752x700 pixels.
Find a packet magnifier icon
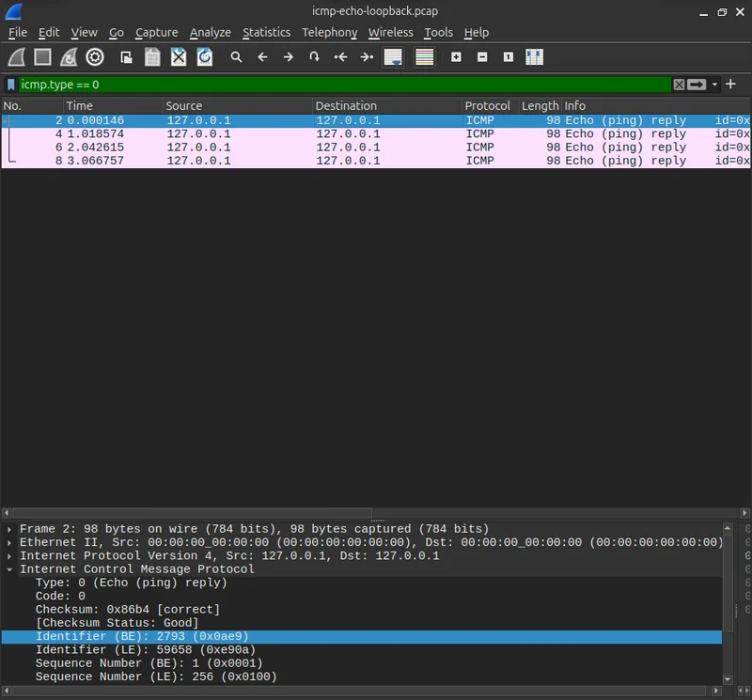pos(236,57)
